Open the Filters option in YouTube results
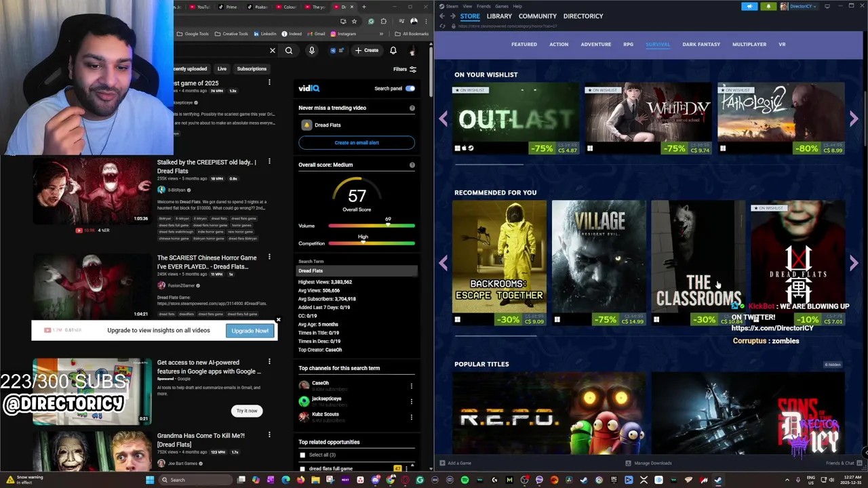Image resolution: width=868 pixels, height=488 pixels. click(x=405, y=69)
